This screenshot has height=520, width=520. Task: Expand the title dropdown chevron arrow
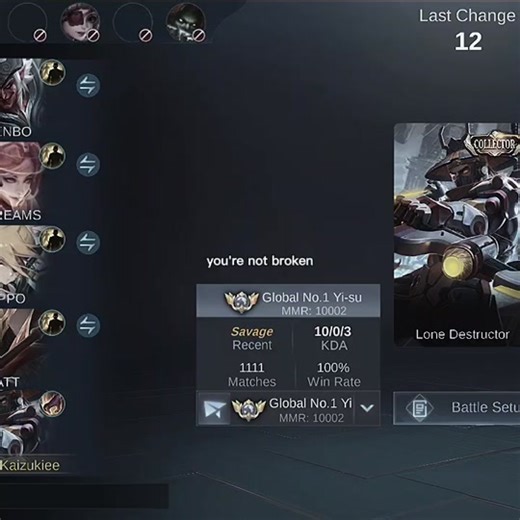(367, 408)
